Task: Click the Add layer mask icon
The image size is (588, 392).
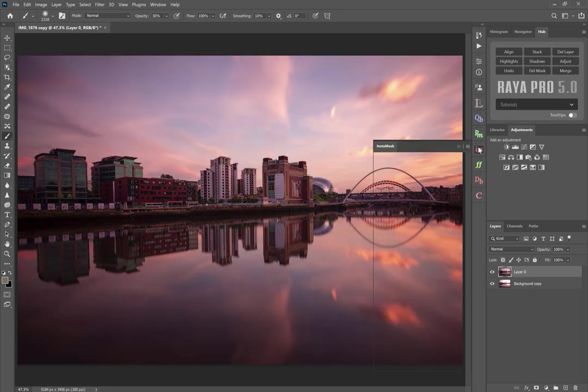Action: [536, 388]
